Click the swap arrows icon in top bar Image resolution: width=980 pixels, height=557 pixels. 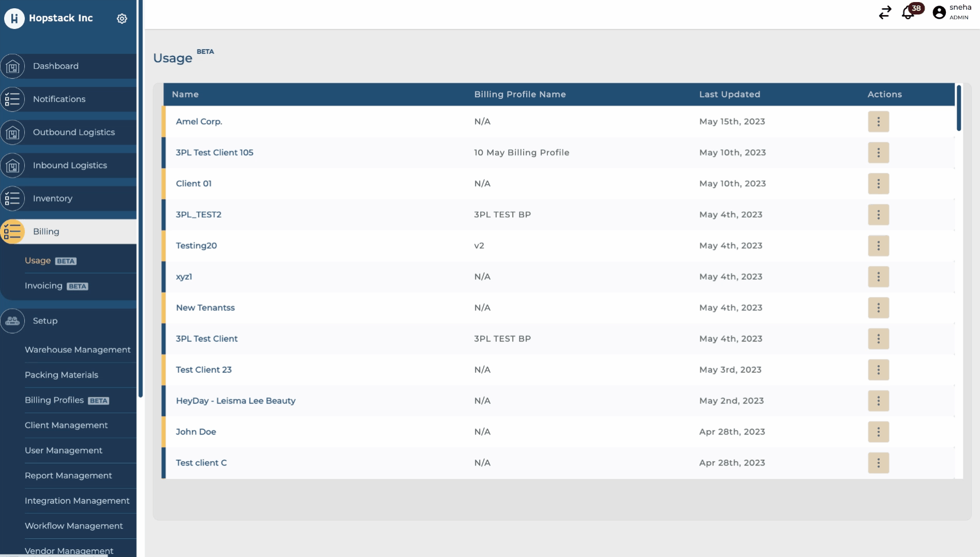pos(885,12)
